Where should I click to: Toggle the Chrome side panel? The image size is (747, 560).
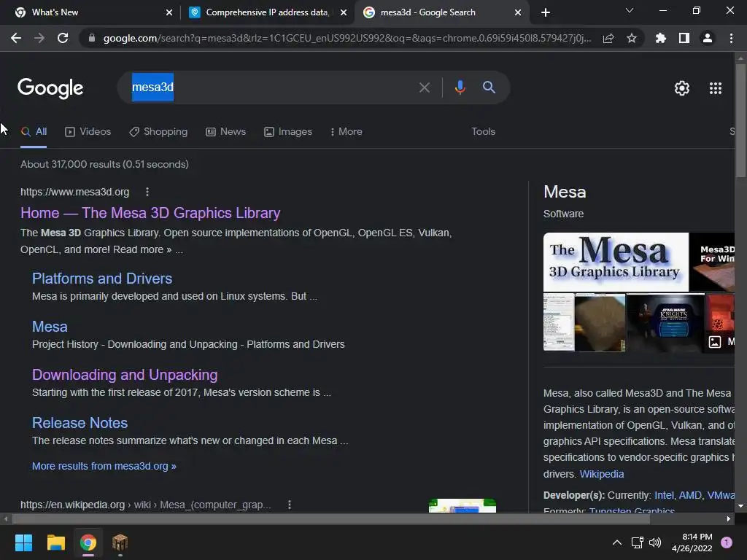(x=684, y=38)
